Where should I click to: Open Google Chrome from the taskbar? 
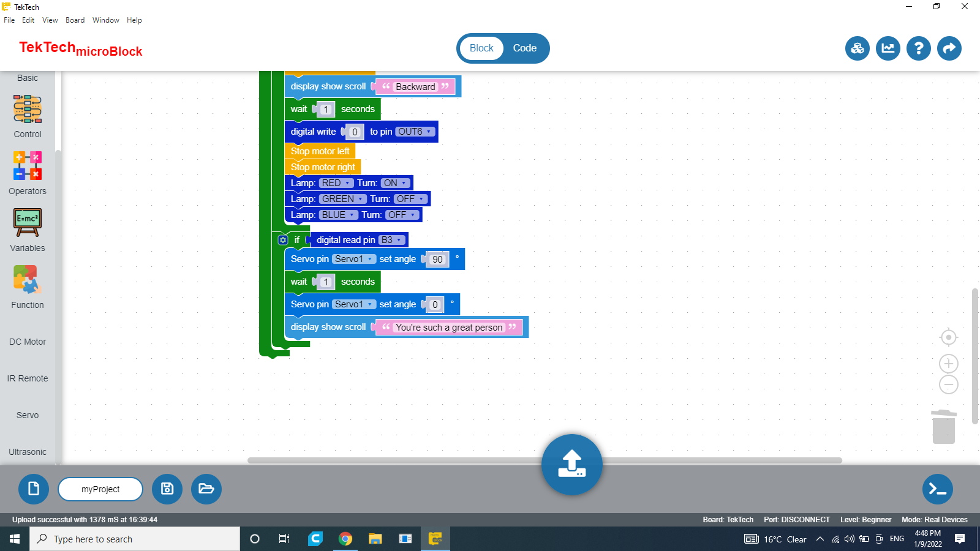tap(345, 539)
